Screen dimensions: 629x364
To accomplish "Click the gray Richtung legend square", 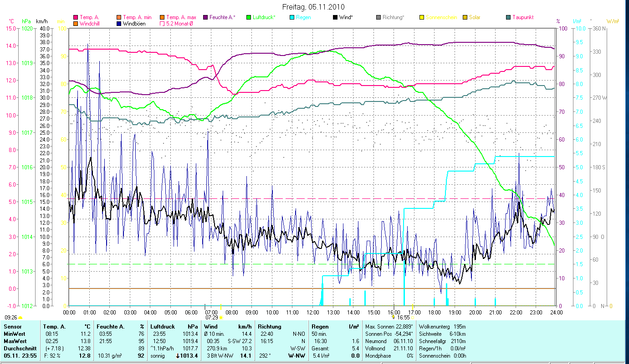I will pos(378,17).
